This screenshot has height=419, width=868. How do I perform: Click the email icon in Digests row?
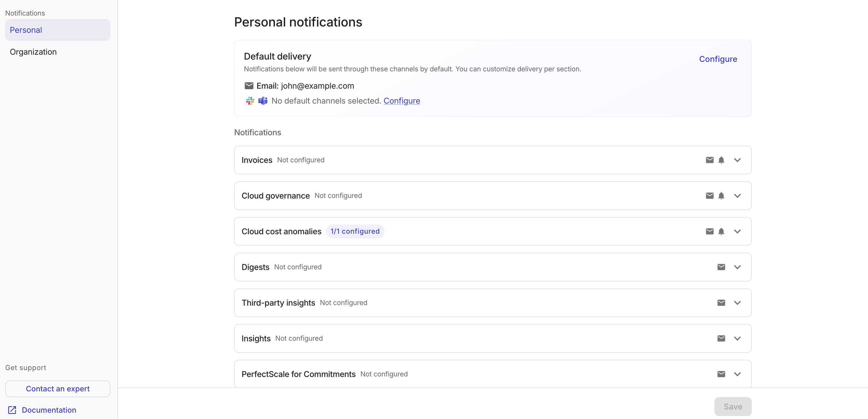tap(721, 267)
